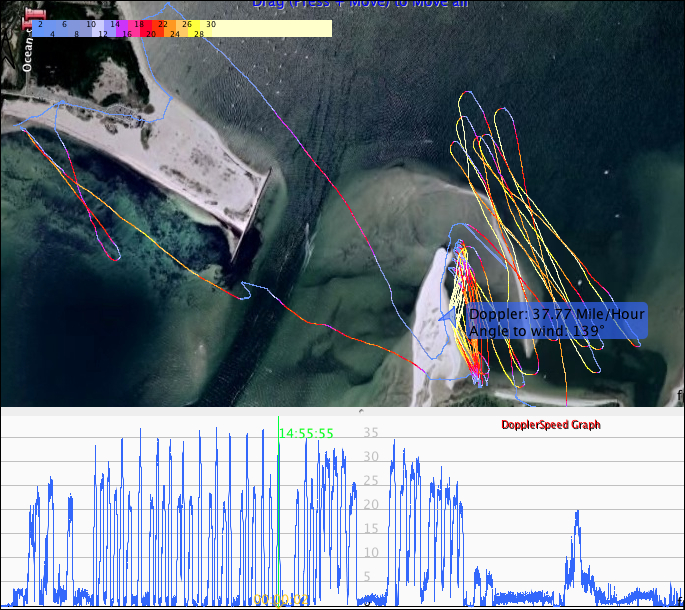Click the DopplerSpeed Graph title
Screen dimensions: 685x610
click(551, 425)
